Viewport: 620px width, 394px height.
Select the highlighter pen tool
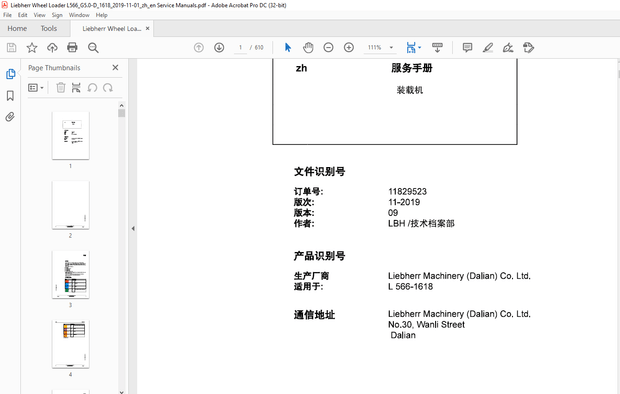[x=488, y=47]
